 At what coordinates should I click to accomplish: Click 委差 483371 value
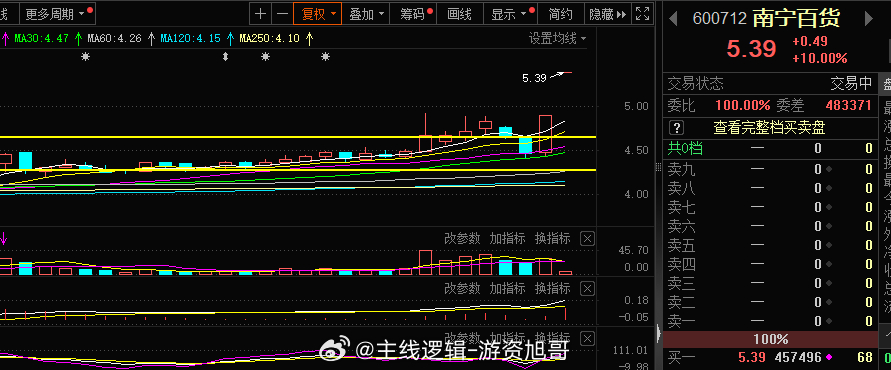[848, 105]
